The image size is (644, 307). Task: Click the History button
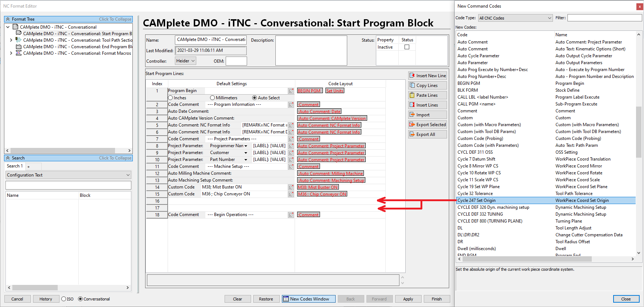click(46, 299)
